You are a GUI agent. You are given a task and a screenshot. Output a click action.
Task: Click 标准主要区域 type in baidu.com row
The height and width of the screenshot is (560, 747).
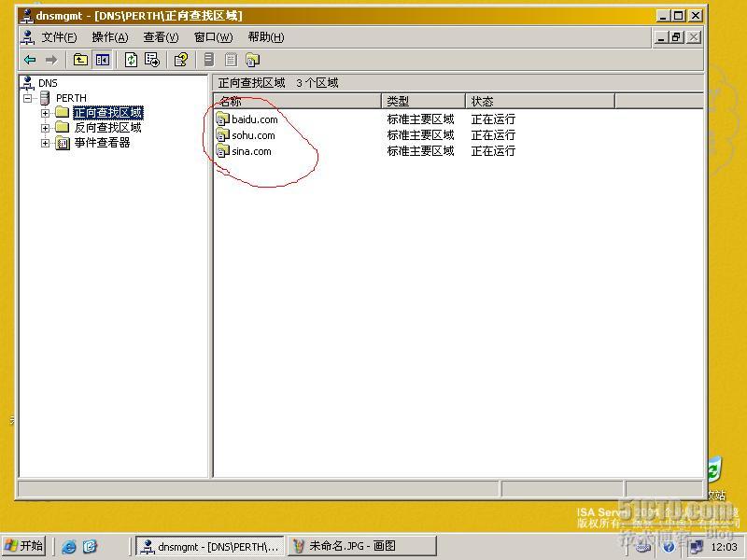click(421, 119)
